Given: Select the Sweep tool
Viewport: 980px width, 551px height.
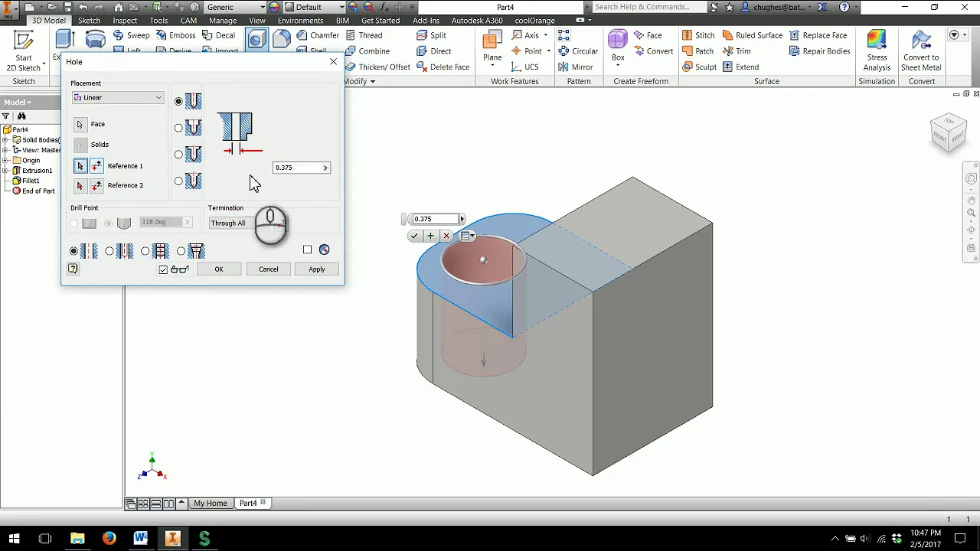Looking at the screenshot, I should pos(131,35).
